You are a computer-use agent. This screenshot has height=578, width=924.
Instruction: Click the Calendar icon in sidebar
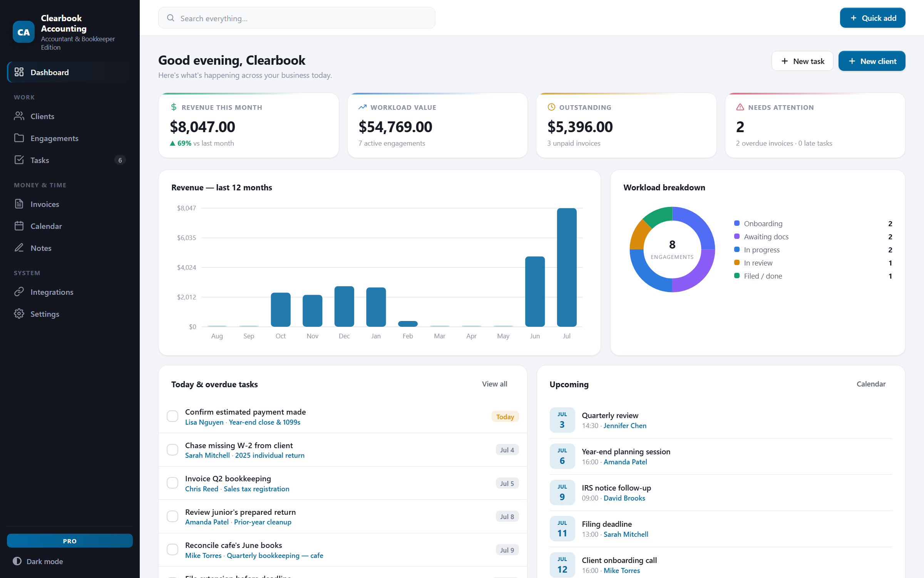19,226
